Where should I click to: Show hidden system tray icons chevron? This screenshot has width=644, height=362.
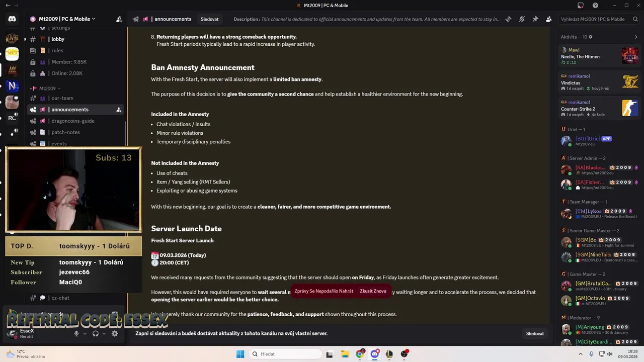click(580, 354)
